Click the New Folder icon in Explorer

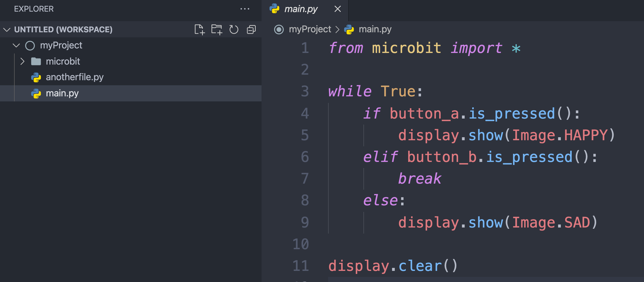click(x=217, y=30)
